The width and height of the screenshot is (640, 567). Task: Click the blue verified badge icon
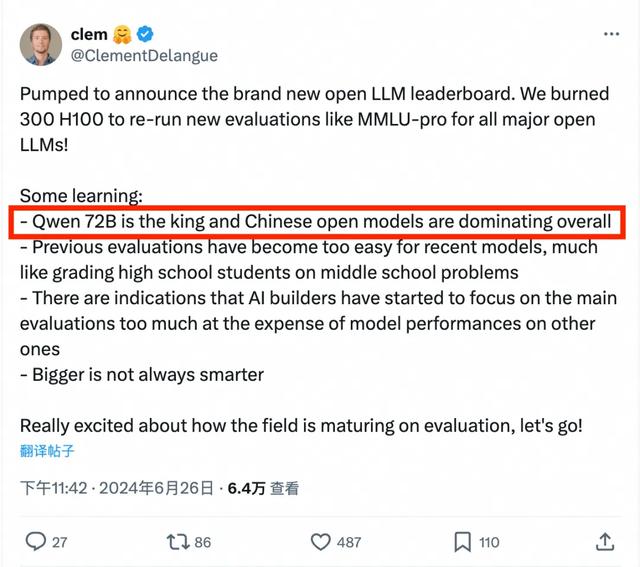click(145, 34)
